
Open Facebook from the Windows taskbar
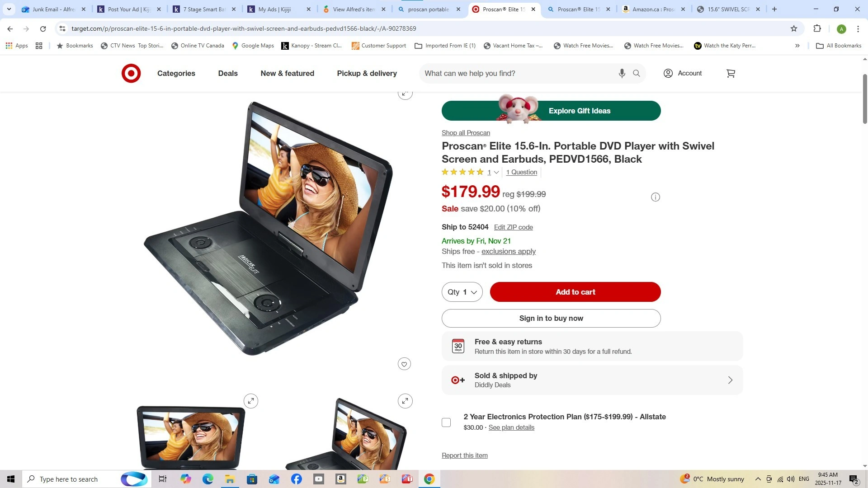(297, 479)
